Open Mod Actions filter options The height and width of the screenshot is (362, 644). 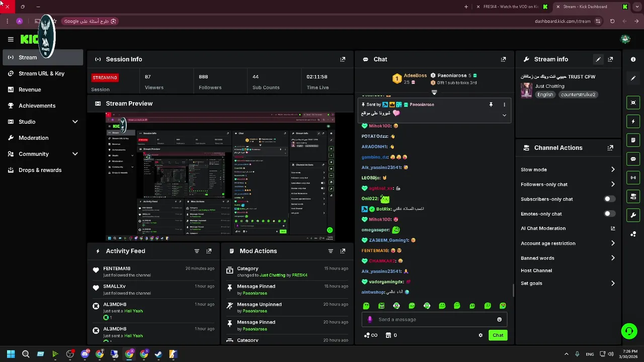[331, 251]
